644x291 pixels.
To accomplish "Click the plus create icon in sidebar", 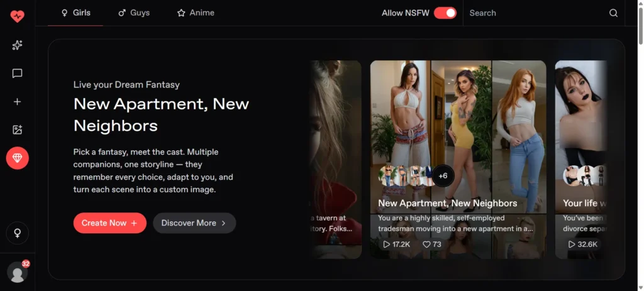I will [17, 102].
